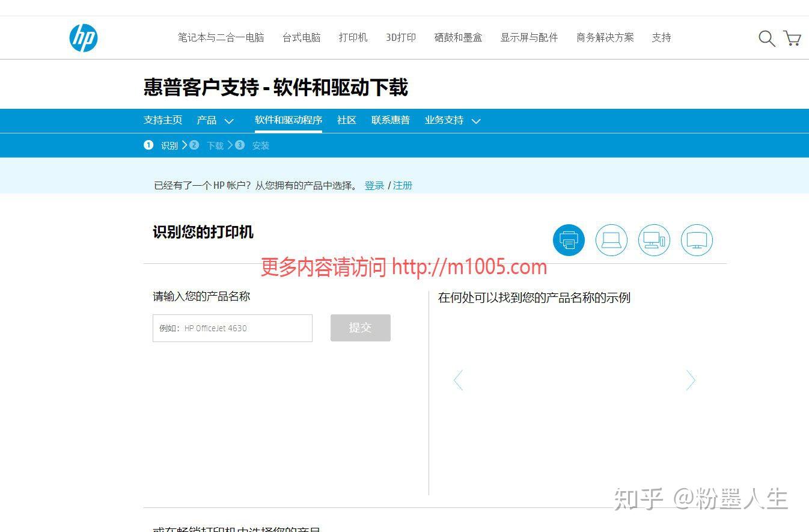
Task: Click the HP logo
Action: (x=83, y=38)
